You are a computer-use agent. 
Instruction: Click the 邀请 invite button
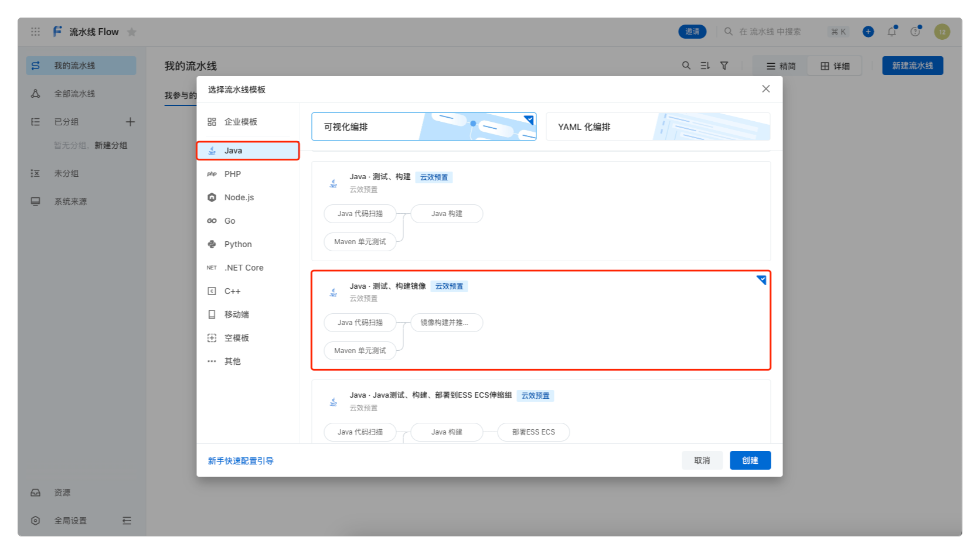click(x=692, y=32)
